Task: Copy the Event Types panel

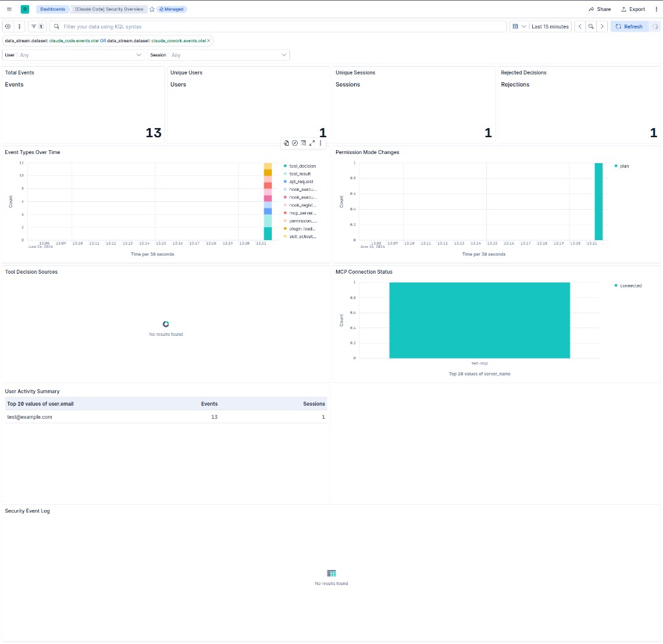Action: [286, 143]
